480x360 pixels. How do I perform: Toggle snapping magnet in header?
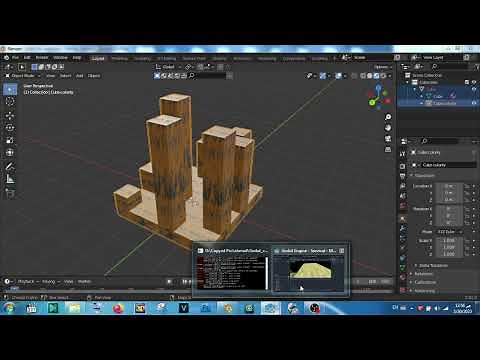click(x=200, y=67)
